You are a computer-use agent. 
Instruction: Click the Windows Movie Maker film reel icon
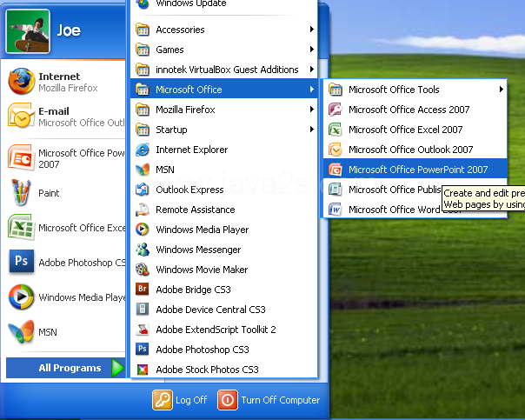tap(143, 270)
